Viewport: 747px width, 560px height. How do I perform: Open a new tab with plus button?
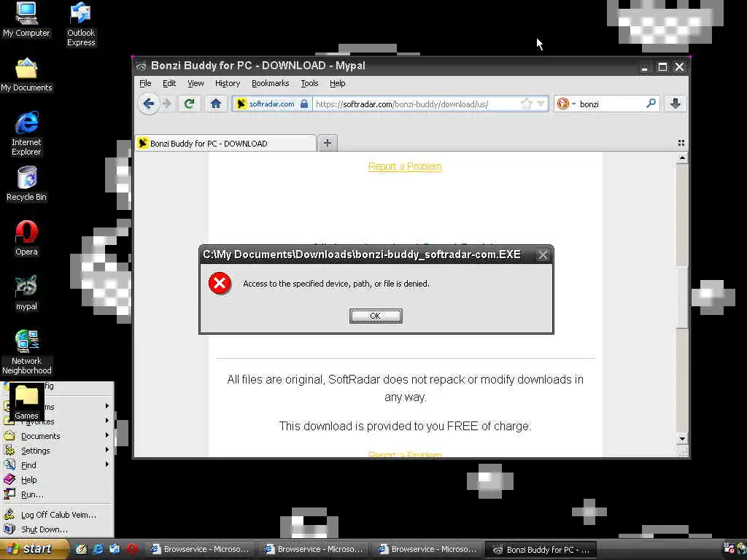328,143
